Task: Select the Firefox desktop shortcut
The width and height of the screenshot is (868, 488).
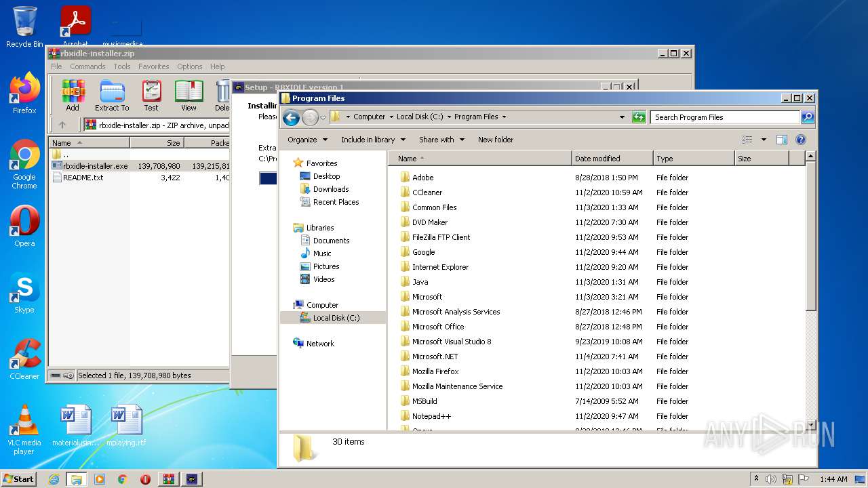Action: pyautogui.click(x=24, y=93)
